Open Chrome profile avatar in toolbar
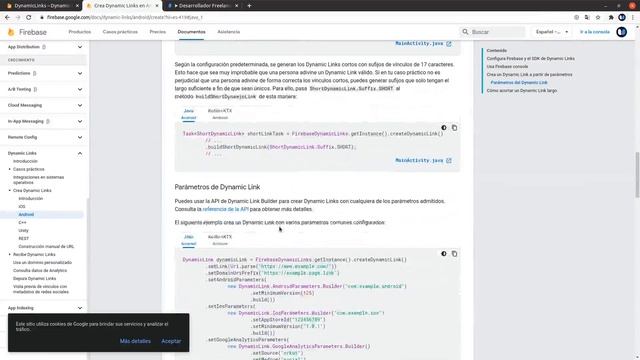 [622, 17]
